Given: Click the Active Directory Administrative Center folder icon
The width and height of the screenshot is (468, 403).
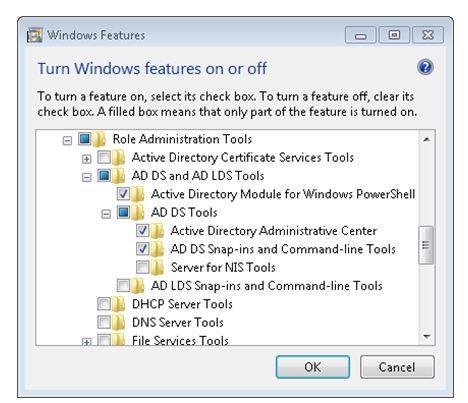Looking at the screenshot, I should pyautogui.click(x=157, y=231).
